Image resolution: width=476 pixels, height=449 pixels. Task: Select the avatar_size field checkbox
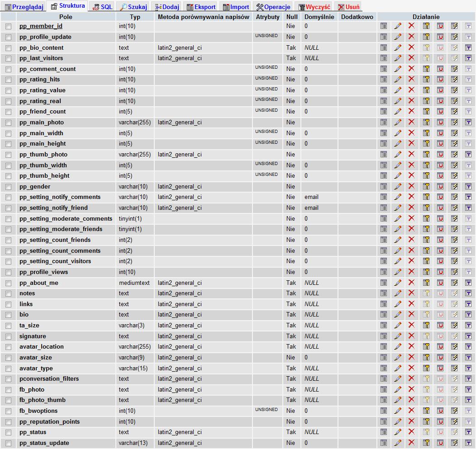tap(8, 358)
